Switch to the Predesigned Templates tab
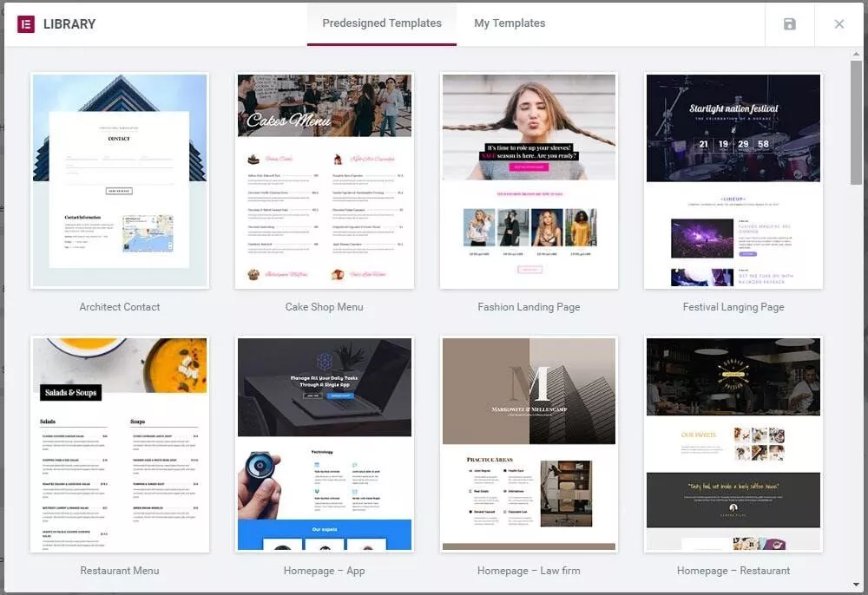The image size is (868, 595). (382, 23)
